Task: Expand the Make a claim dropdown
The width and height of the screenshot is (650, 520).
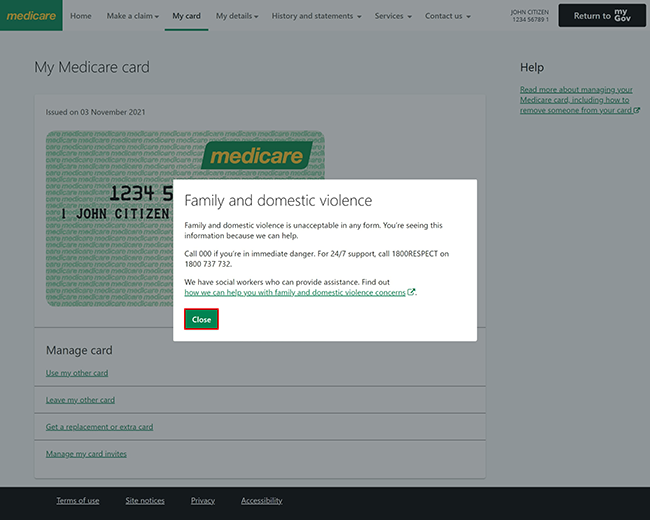Action: click(133, 16)
